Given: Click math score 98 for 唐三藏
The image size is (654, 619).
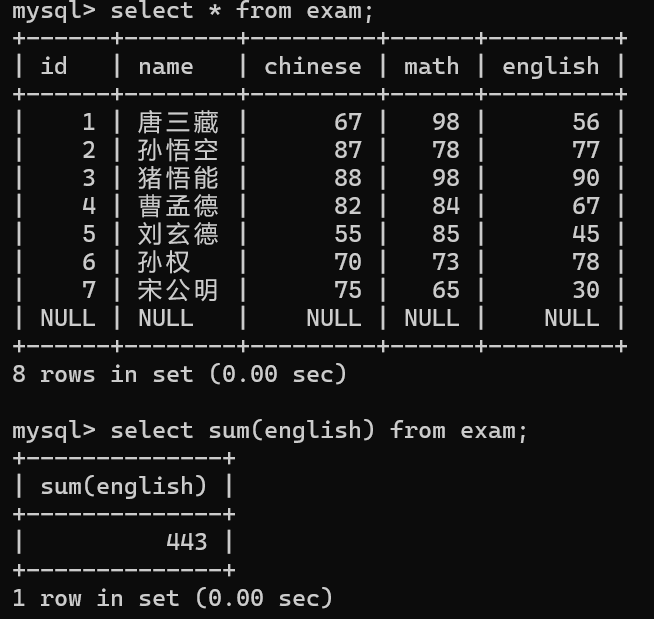Looking at the screenshot, I should [446, 122].
